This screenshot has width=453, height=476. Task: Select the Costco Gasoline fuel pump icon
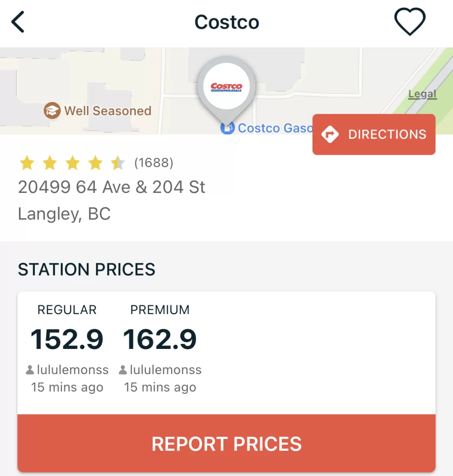(x=227, y=128)
